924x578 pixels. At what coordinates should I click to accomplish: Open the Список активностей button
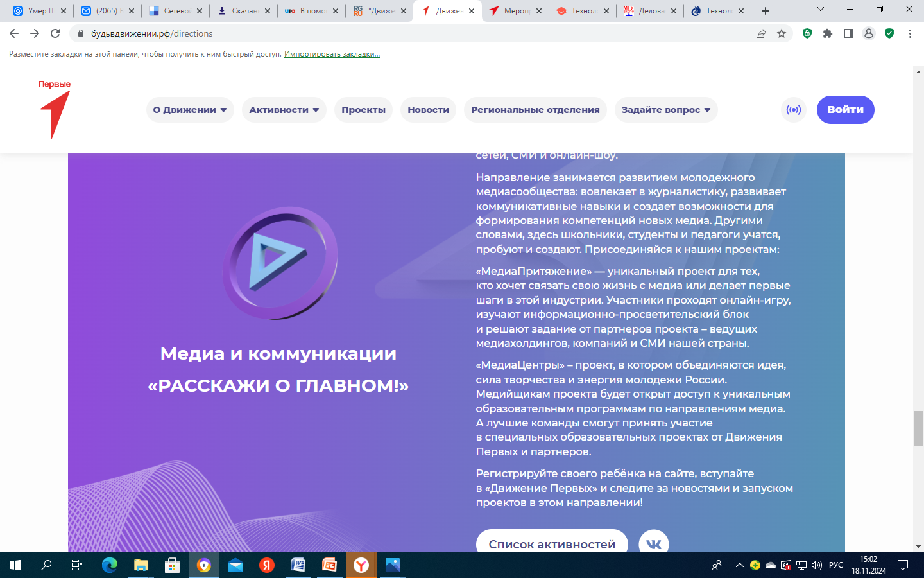(552, 543)
